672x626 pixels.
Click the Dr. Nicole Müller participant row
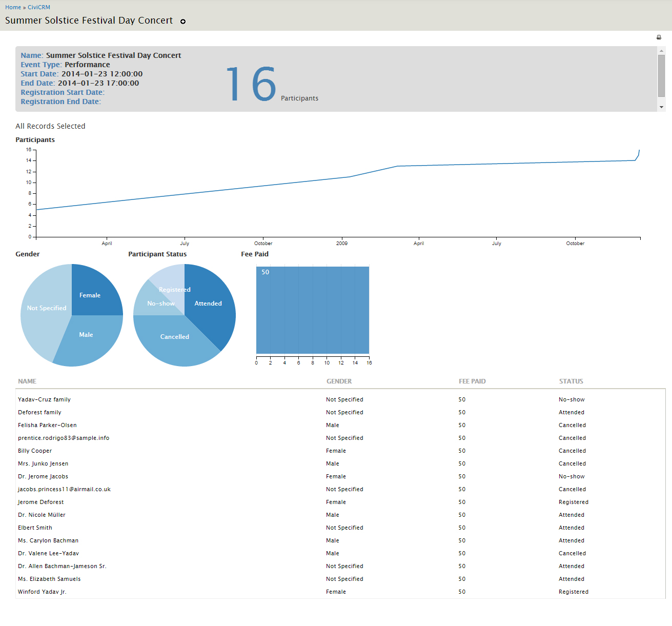coord(42,515)
